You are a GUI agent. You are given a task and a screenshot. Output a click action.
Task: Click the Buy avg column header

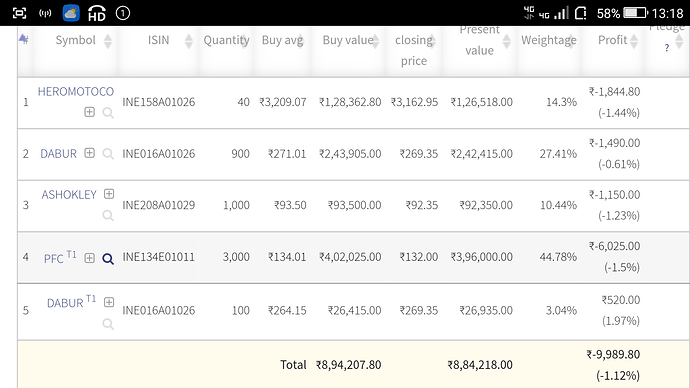click(282, 40)
